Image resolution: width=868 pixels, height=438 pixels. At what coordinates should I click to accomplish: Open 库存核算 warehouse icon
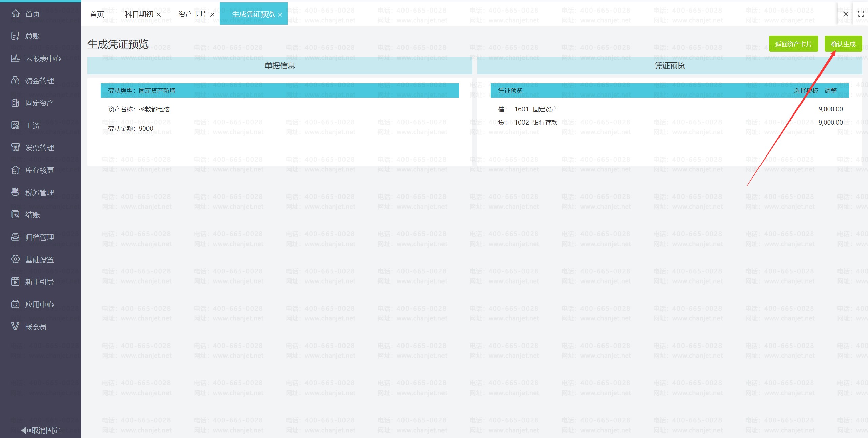coord(15,170)
